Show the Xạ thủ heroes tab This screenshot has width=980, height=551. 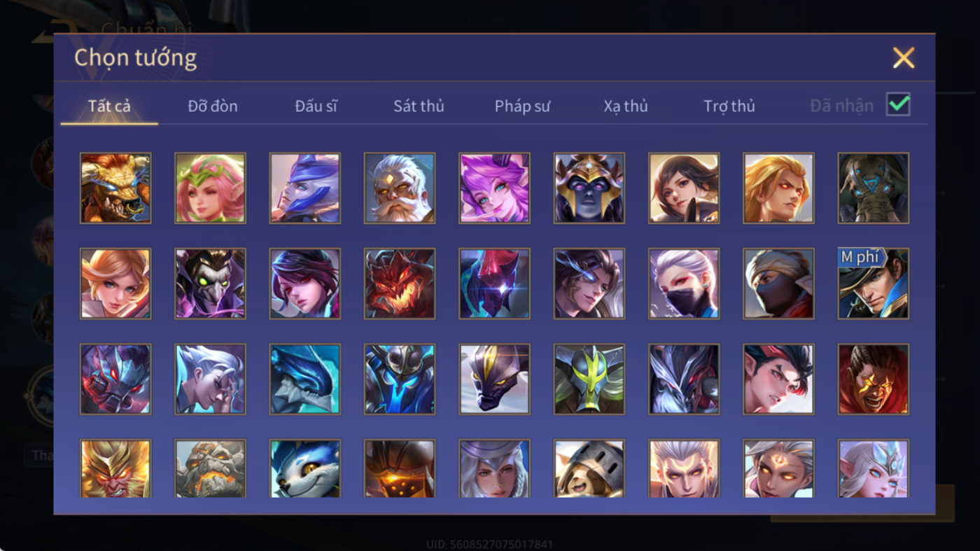[626, 106]
